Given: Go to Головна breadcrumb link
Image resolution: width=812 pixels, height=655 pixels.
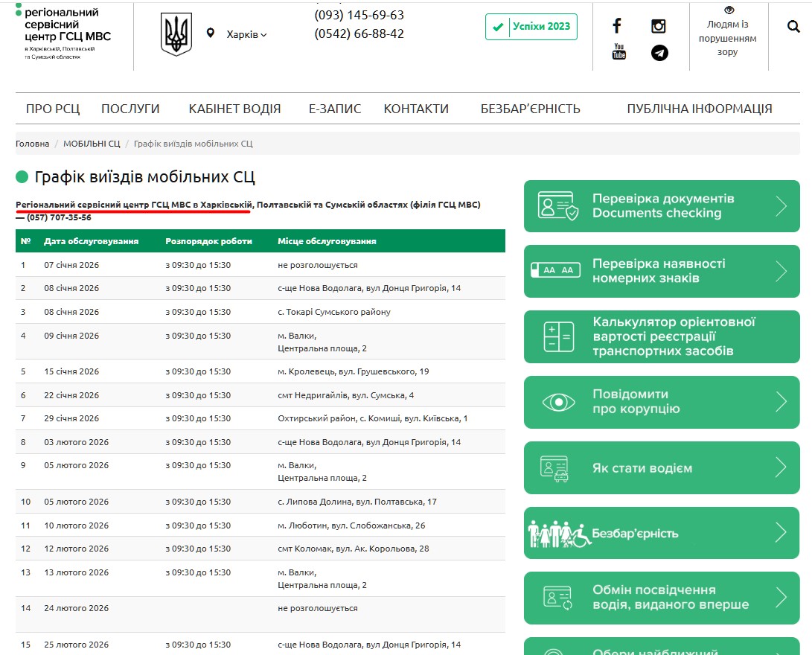Looking at the screenshot, I should (x=32, y=144).
